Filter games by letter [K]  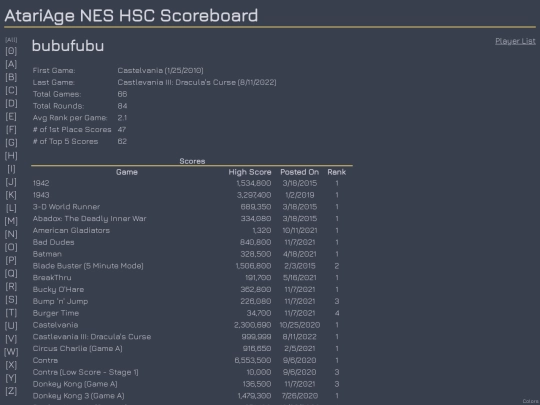pyautogui.click(x=11, y=195)
